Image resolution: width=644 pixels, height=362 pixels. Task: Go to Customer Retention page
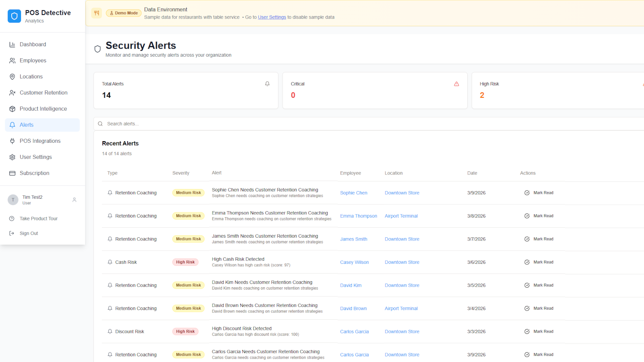pyautogui.click(x=43, y=93)
